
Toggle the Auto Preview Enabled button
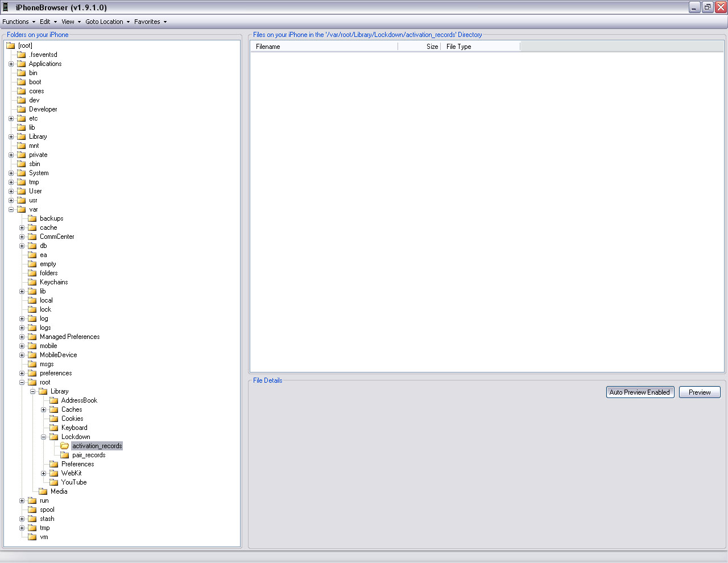pos(640,392)
